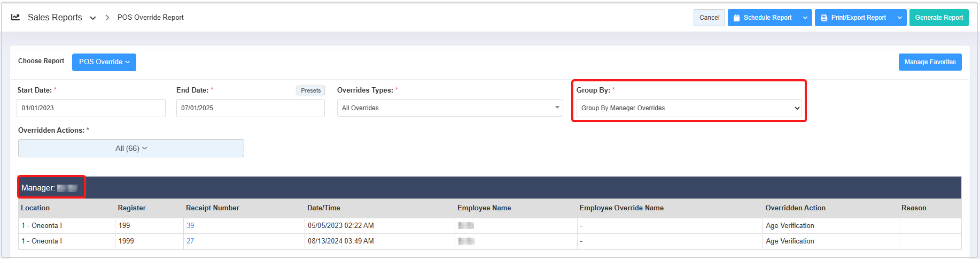The height and width of the screenshot is (259, 980).
Task: Click the calendar icon on Schedule Report
Action: click(x=736, y=18)
